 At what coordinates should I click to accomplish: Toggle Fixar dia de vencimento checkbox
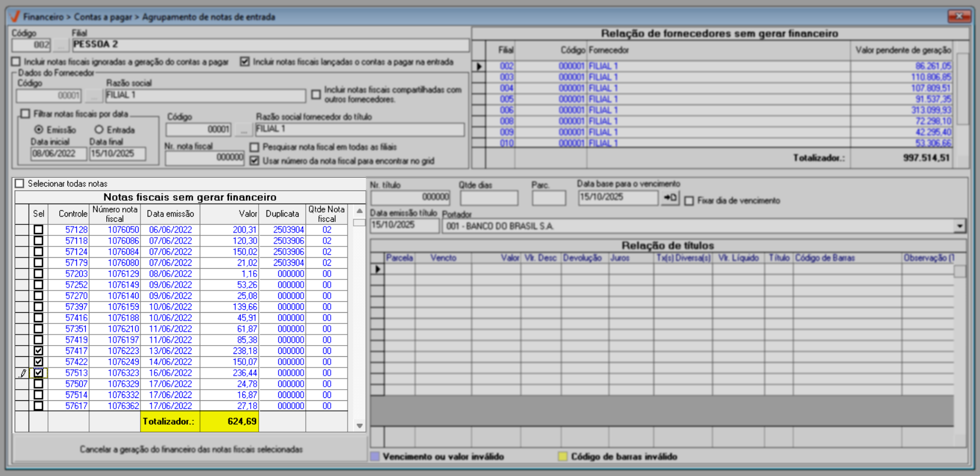pyautogui.click(x=689, y=201)
